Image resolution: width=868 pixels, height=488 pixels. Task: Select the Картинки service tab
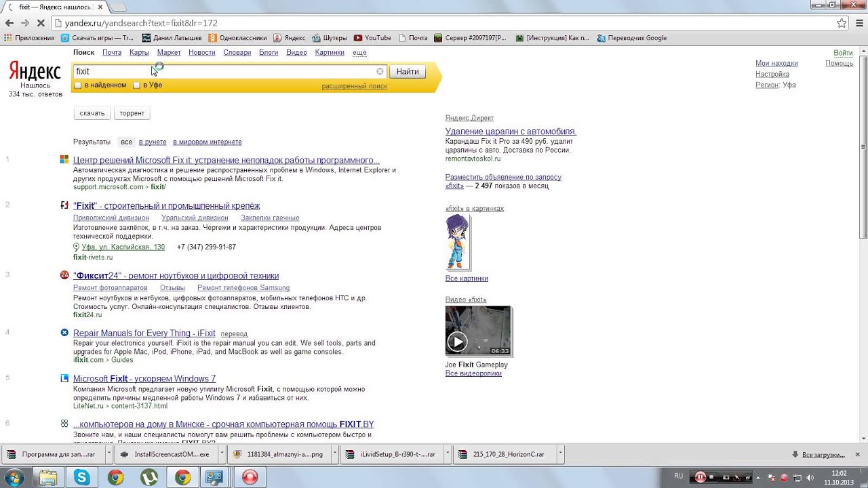330,52
